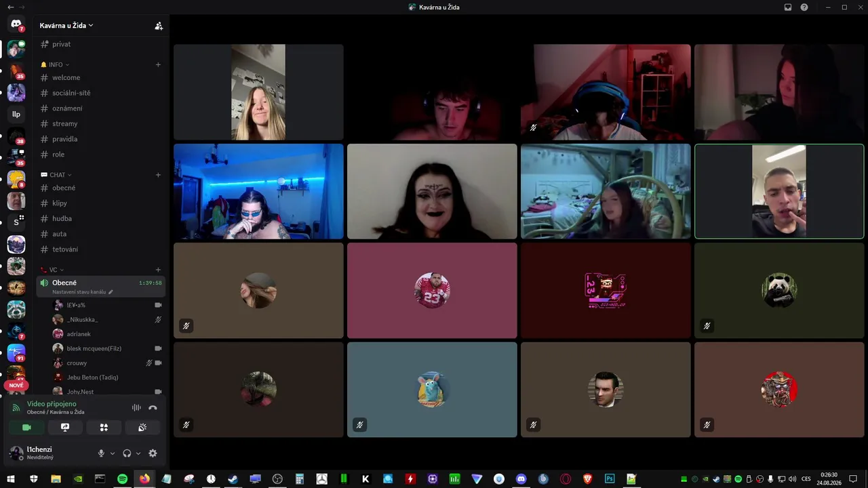Mute your microphone
This screenshot has height=488, width=868.
(101, 453)
